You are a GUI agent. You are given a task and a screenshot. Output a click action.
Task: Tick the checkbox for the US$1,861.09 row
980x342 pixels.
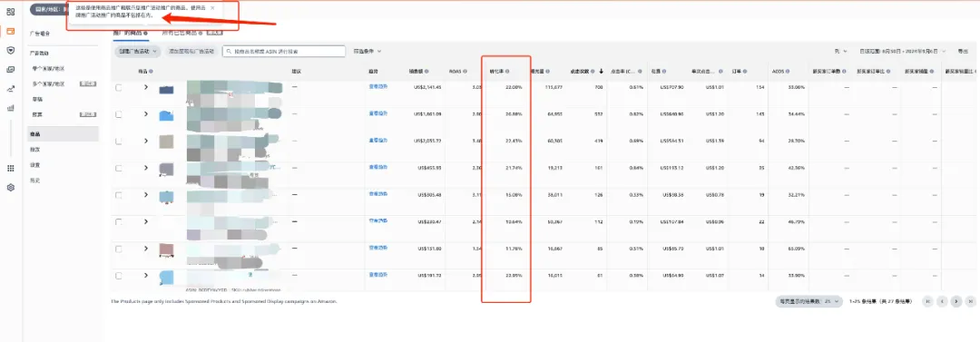[119, 113]
